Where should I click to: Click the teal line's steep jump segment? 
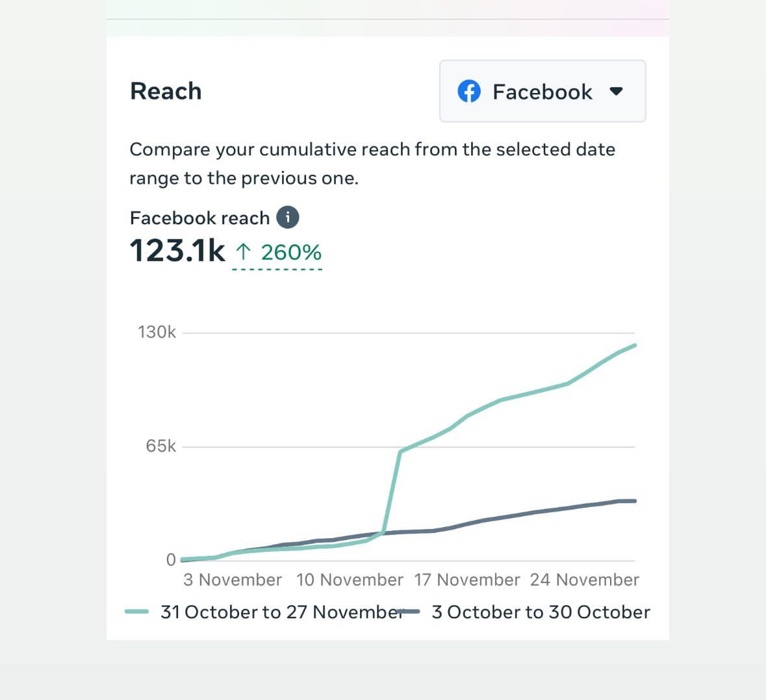pos(392,492)
